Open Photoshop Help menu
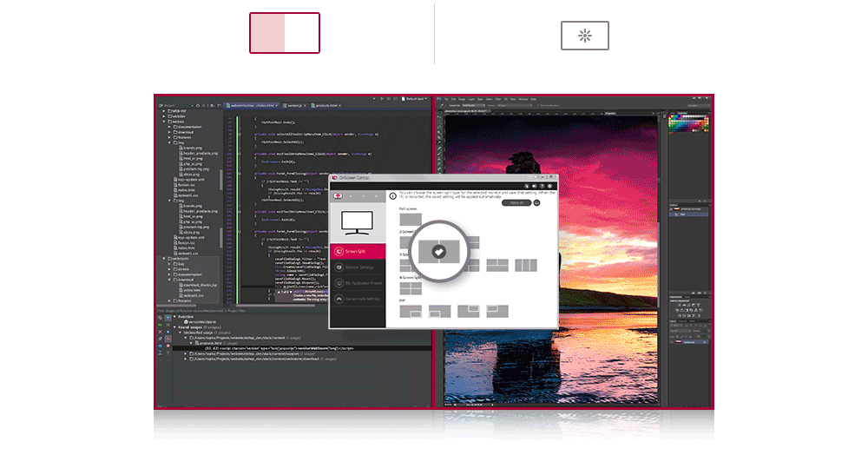This screenshot has height=455, width=868. [x=534, y=99]
